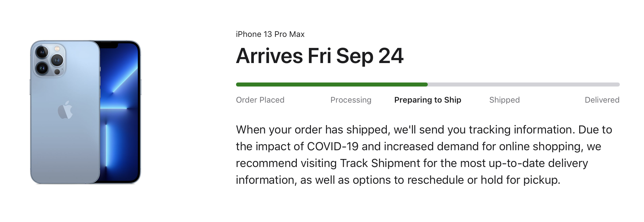The width and height of the screenshot is (644, 222).
Task: Click the camera flash on the iPhone back
Action: [57, 49]
